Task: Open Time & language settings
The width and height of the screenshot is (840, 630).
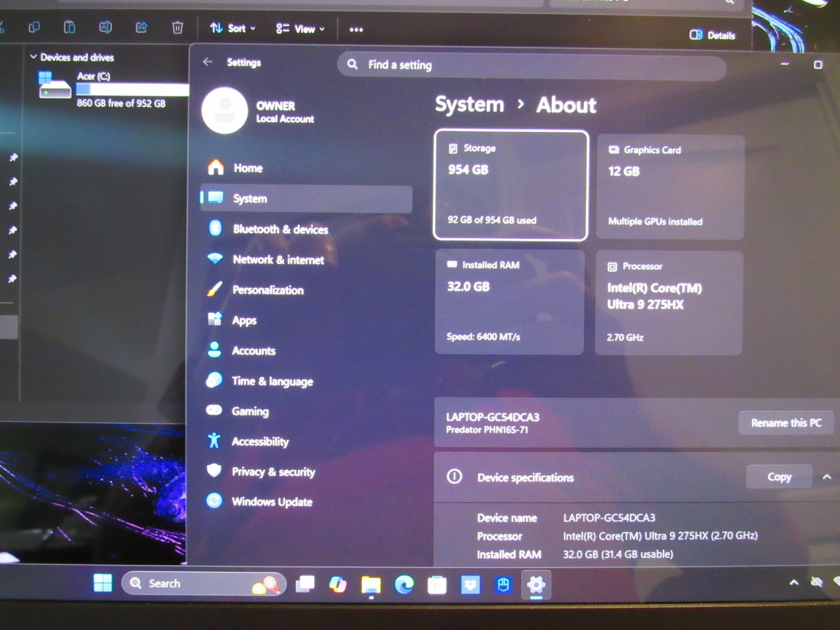Action: (306, 381)
